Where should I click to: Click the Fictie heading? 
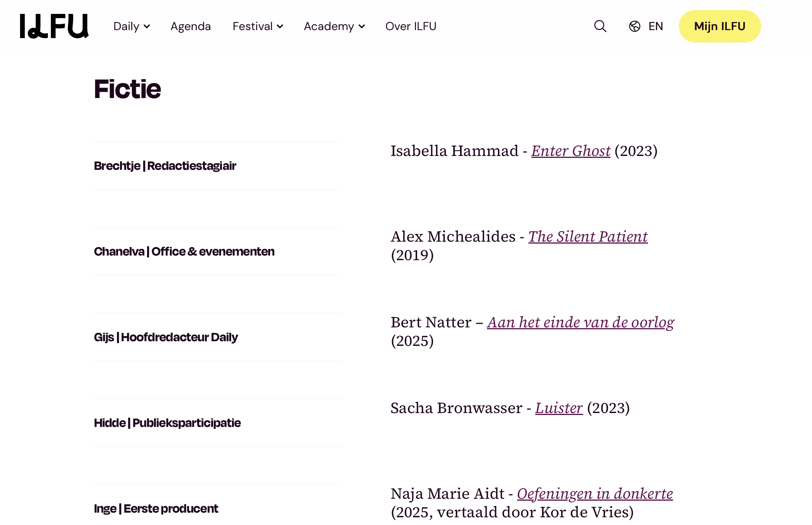point(127,89)
